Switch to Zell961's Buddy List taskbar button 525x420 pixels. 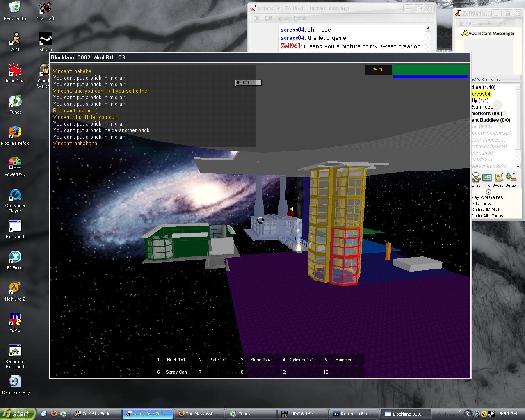pos(96,414)
